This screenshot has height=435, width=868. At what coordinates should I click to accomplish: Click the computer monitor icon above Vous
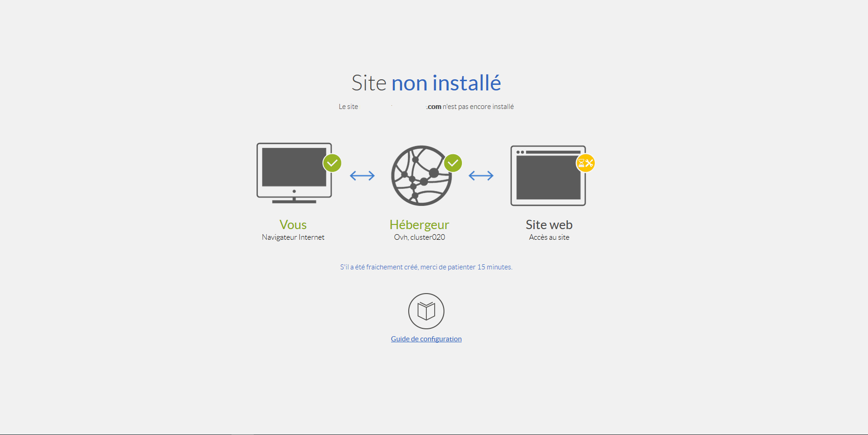tap(294, 173)
